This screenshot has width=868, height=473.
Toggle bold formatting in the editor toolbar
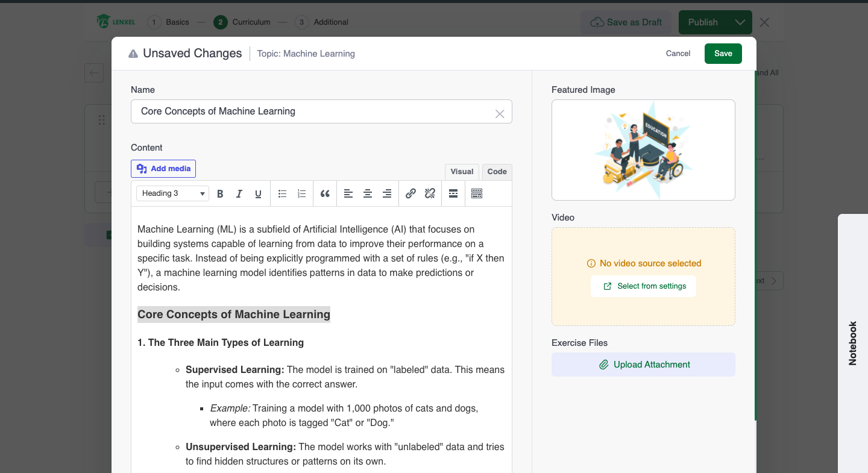coord(220,193)
